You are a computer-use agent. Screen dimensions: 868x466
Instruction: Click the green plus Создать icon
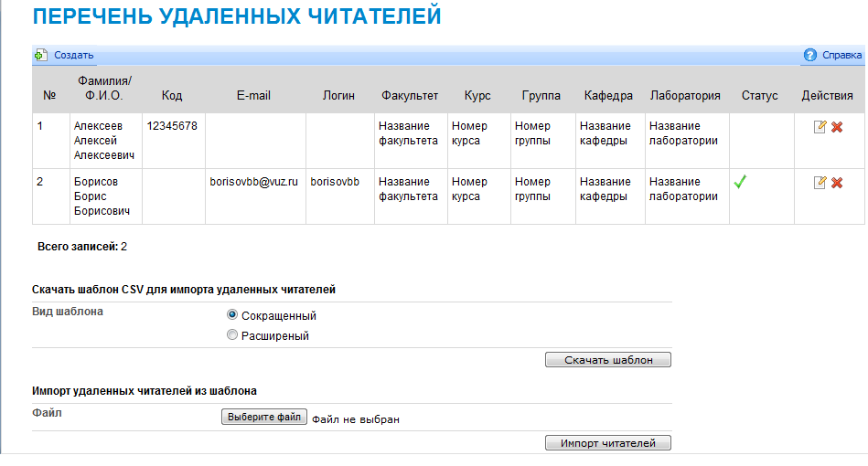(x=41, y=56)
